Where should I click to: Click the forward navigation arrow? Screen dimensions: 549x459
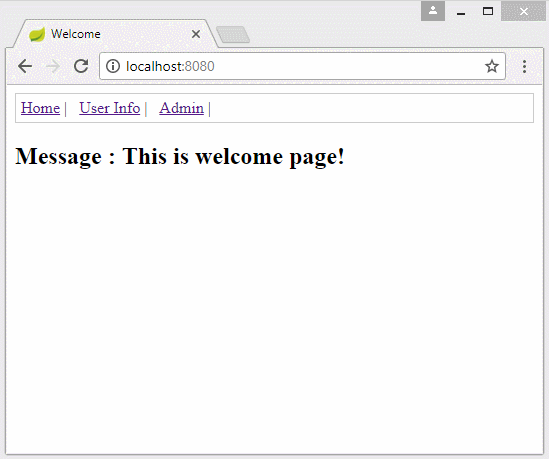pyautogui.click(x=53, y=66)
